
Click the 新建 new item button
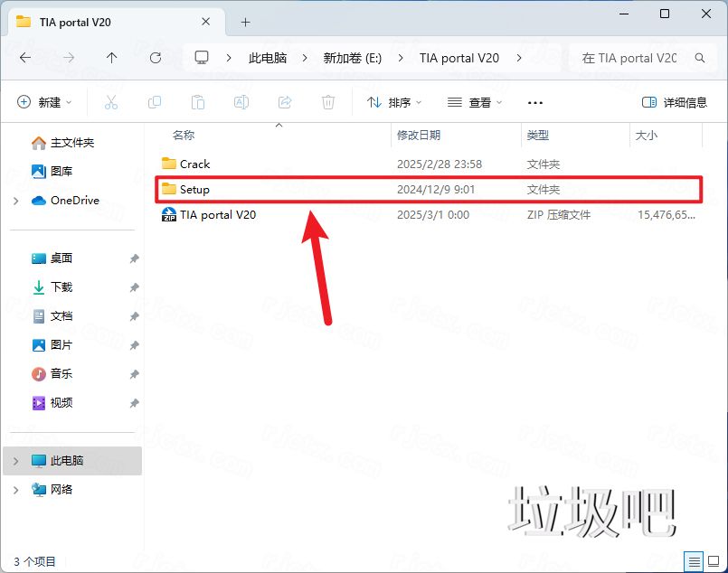44,101
